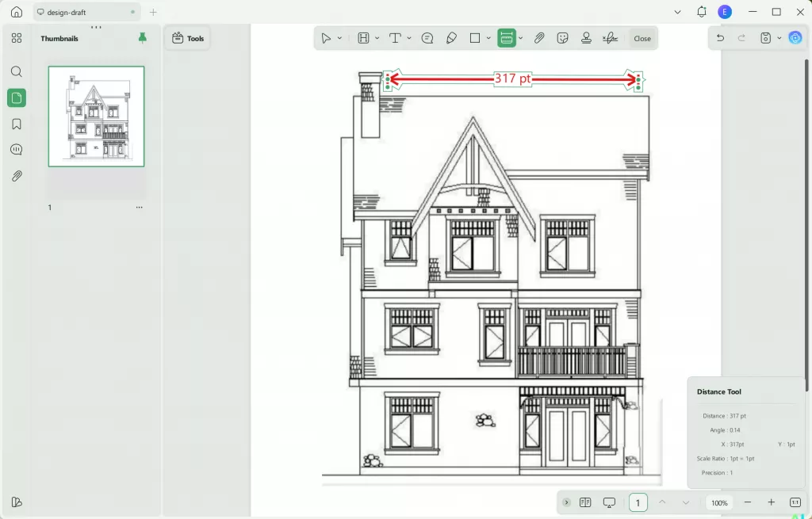812x519 pixels.
Task: Choose the attachment paperclip in the toolbar
Action: tap(539, 38)
